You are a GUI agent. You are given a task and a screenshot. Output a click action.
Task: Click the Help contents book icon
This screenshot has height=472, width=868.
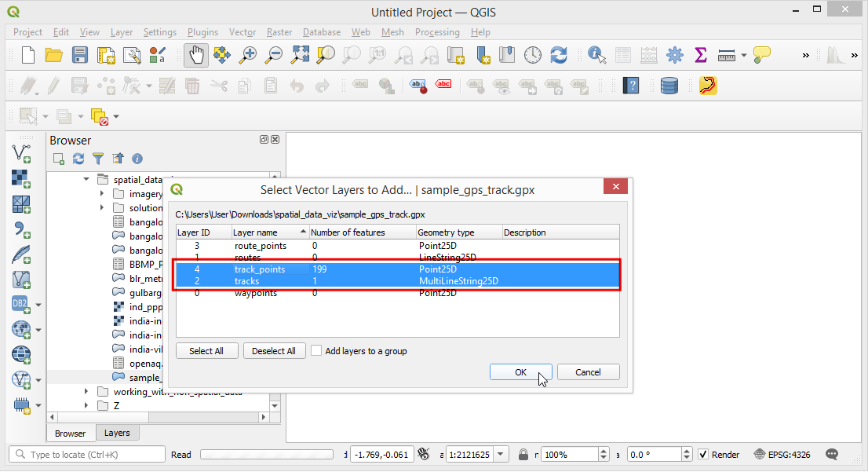coord(631,86)
